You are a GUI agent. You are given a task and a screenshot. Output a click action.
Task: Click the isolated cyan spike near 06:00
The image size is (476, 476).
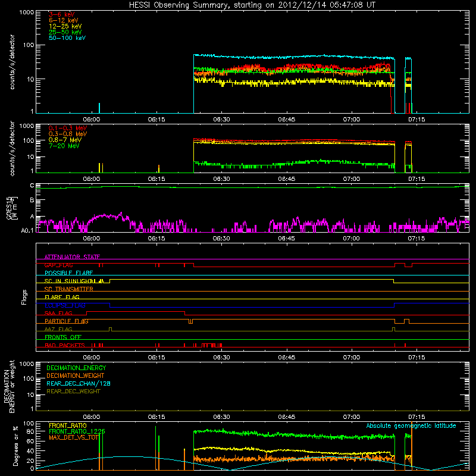coord(99,108)
